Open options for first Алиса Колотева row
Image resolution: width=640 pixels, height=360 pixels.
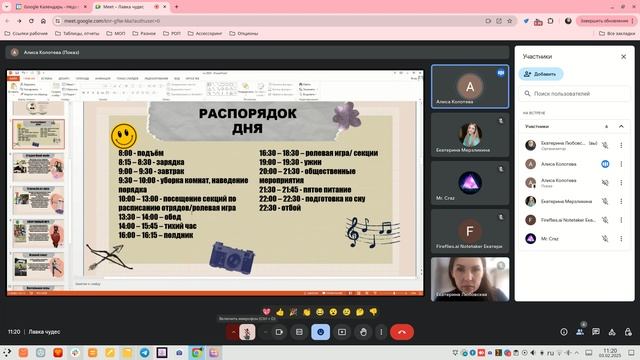(x=621, y=164)
